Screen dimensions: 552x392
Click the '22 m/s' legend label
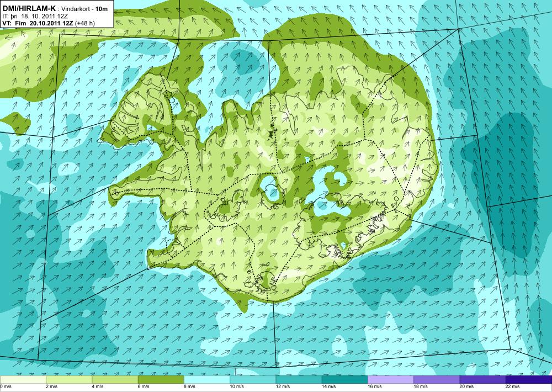[513, 386]
